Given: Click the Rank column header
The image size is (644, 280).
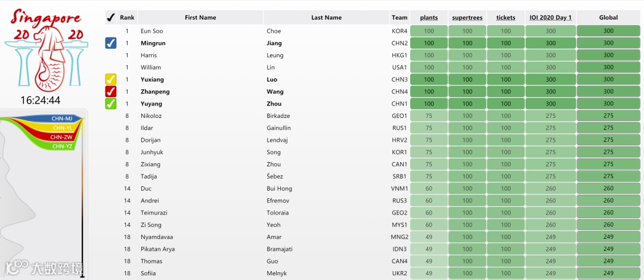Looking at the screenshot, I should pyautogui.click(x=127, y=18).
